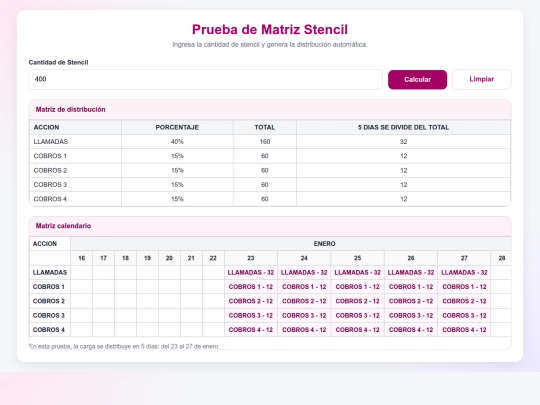Click the Limpiar button

coord(481,79)
